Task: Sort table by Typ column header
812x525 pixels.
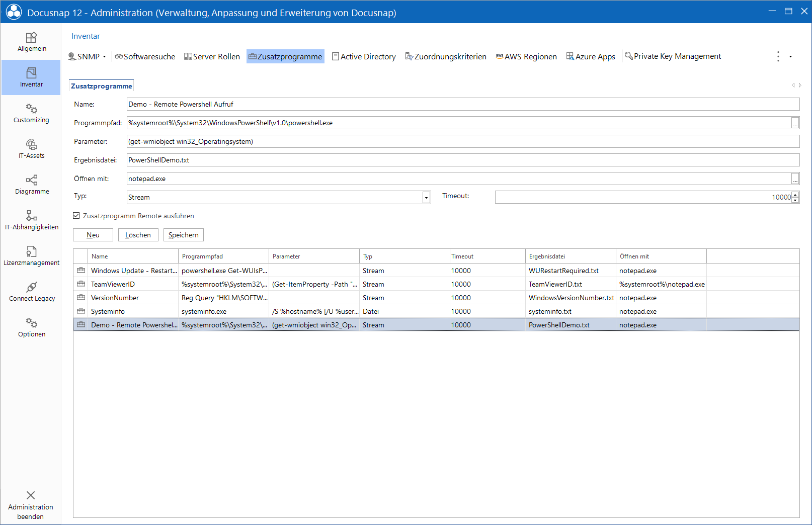Action: [x=404, y=256]
